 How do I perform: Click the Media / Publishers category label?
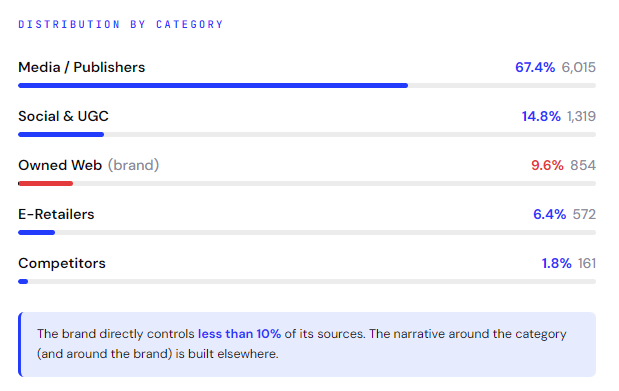click(82, 68)
